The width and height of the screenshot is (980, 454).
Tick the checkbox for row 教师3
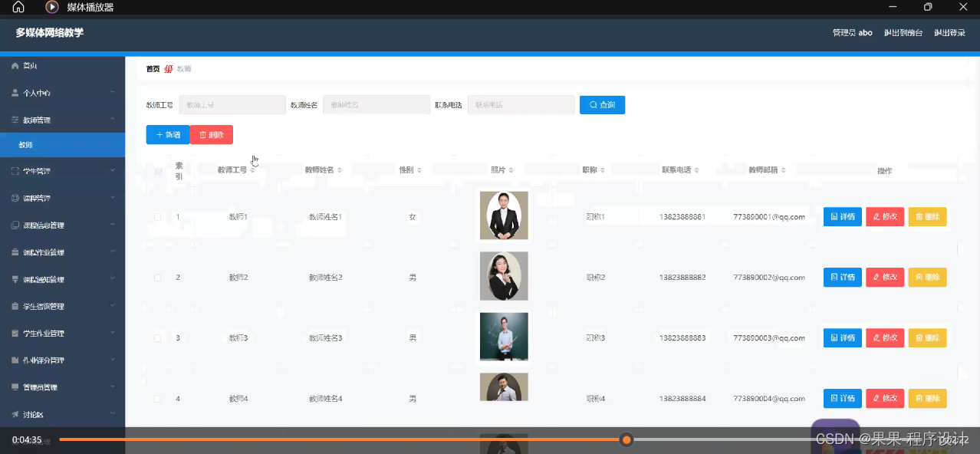tap(158, 338)
